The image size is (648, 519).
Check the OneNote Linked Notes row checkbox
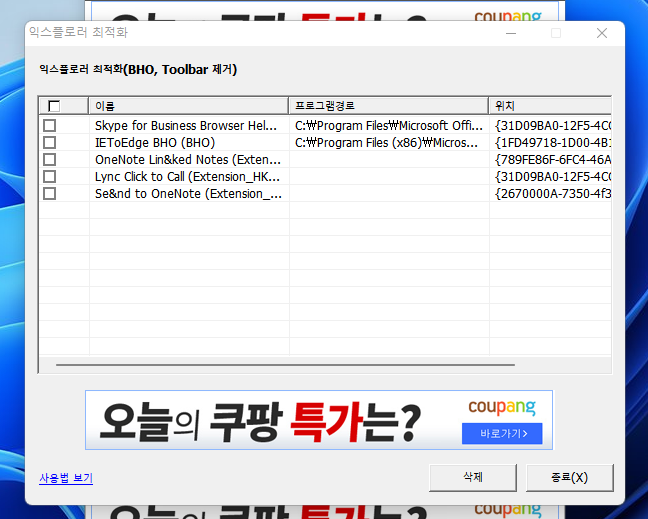50,160
